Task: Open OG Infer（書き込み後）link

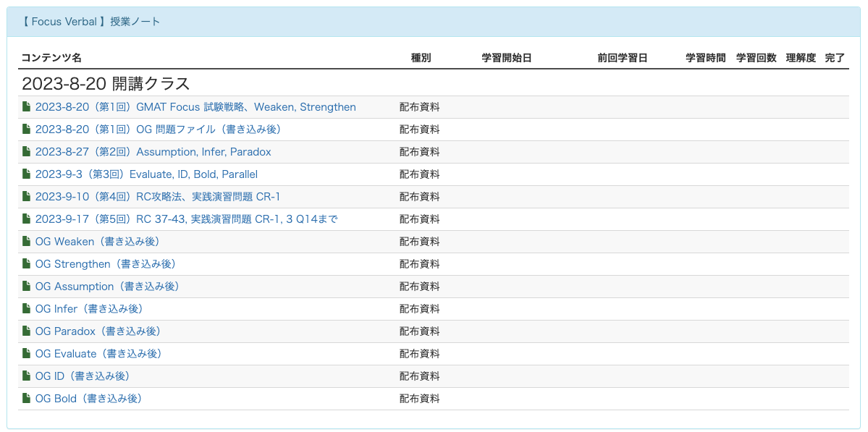Action: tap(88, 309)
